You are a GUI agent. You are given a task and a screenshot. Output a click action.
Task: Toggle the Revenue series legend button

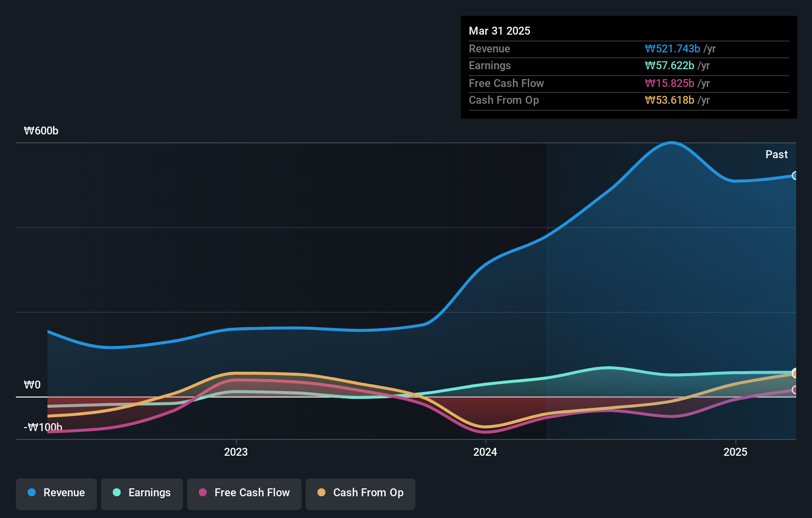coord(56,494)
